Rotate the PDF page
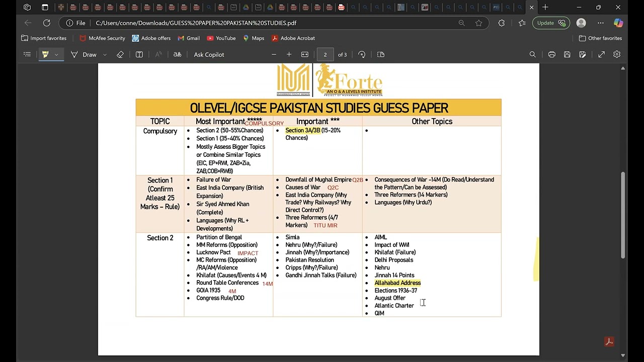Viewport: 644px width, 362px height. (362, 54)
